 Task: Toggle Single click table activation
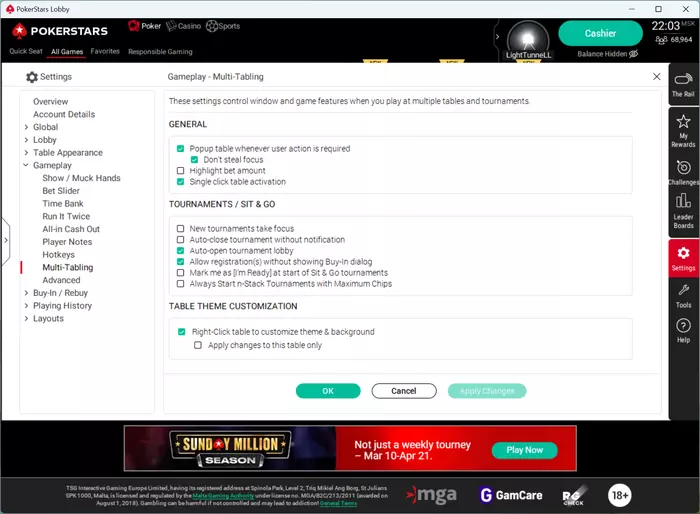(x=180, y=182)
